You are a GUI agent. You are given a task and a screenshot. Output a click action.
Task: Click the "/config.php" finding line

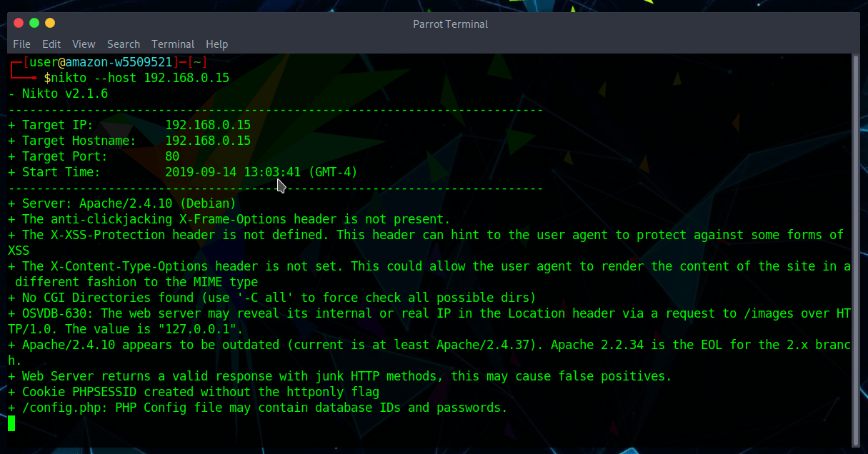tap(258, 408)
